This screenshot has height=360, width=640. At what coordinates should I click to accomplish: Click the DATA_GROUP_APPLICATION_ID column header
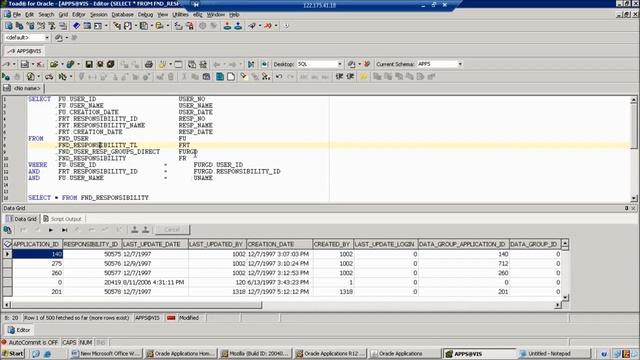point(464,244)
